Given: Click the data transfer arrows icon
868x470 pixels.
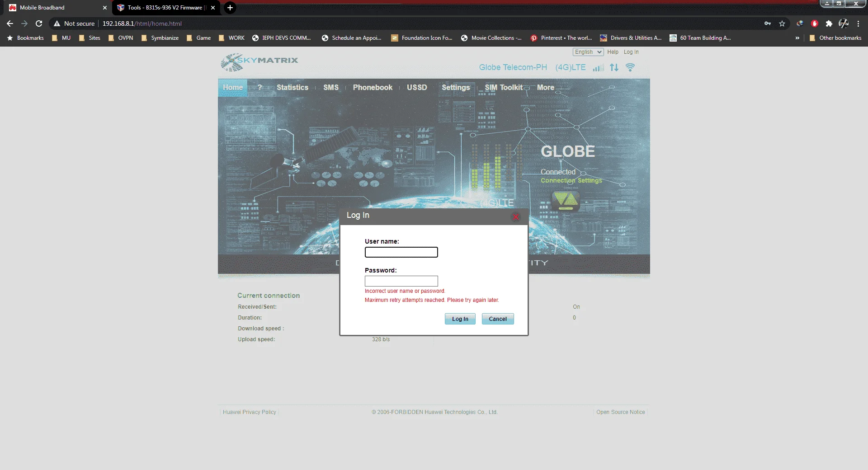Looking at the screenshot, I should (x=614, y=67).
